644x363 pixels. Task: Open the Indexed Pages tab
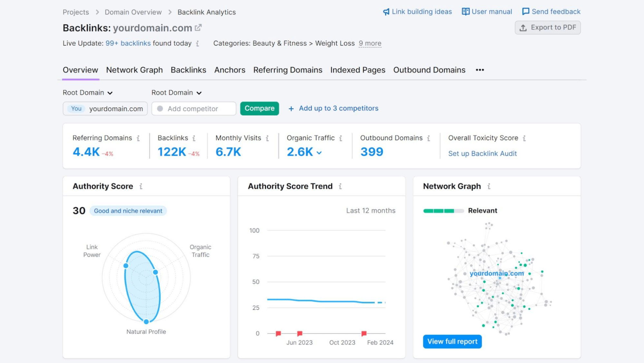[x=358, y=70]
